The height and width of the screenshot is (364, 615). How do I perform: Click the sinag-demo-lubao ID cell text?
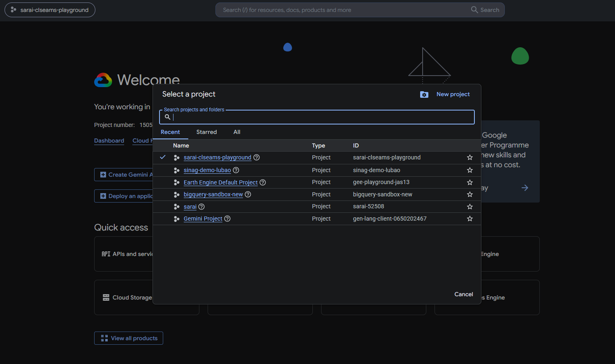[x=377, y=170]
